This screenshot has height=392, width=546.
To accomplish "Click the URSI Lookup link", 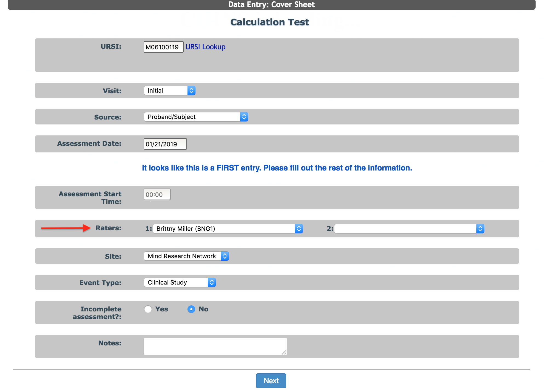I will (x=205, y=47).
